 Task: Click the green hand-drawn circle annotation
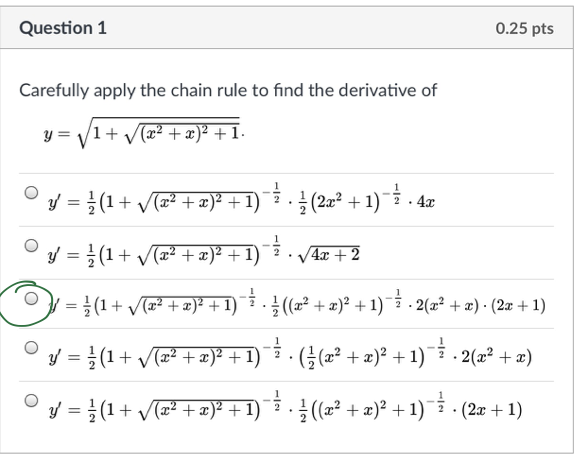25,304
